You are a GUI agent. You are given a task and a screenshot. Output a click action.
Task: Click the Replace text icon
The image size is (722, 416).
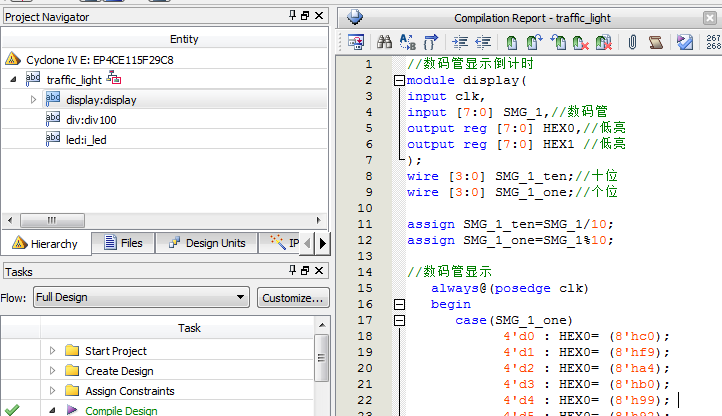pyautogui.click(x=408, y=42)
